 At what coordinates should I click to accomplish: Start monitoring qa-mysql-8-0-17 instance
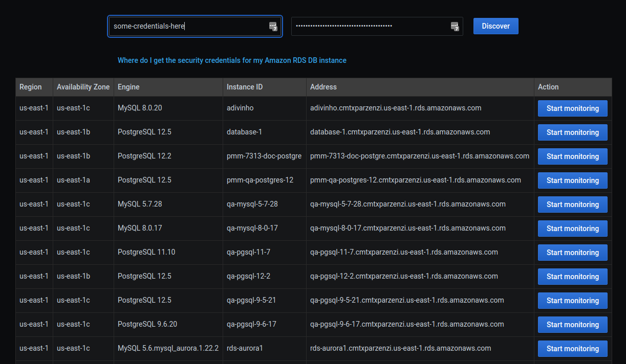click(572, 229)
